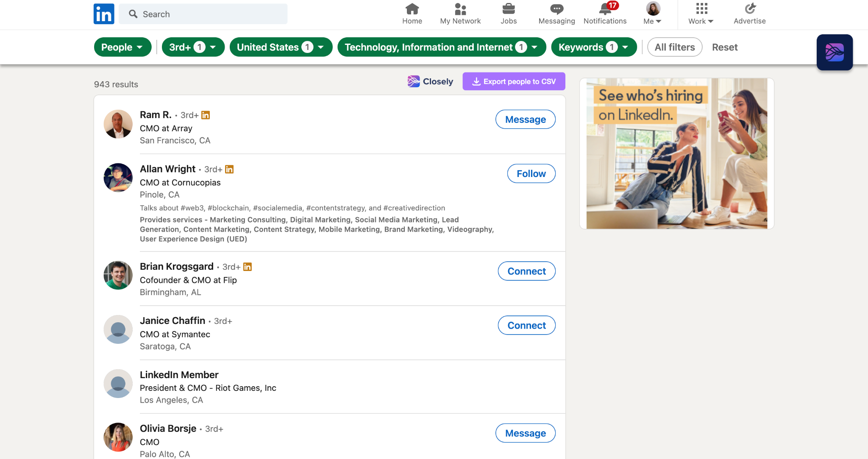Open Olivia Borsje profile photo

coord(118,437)
